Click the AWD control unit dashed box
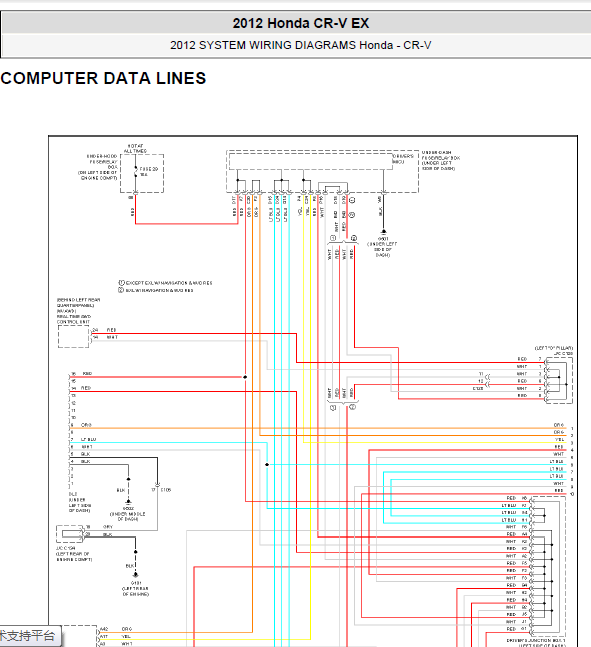 (73, 336)
